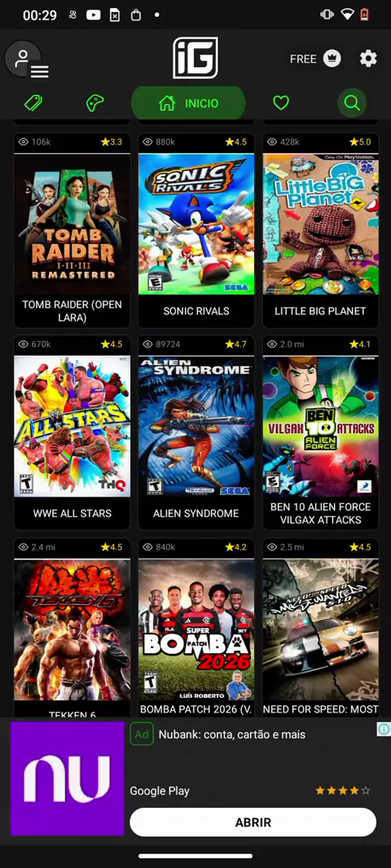Tap the FREE label in header
Image resolution: width=391 pixels, height=868 pixels.
click(x=303, y=59)
